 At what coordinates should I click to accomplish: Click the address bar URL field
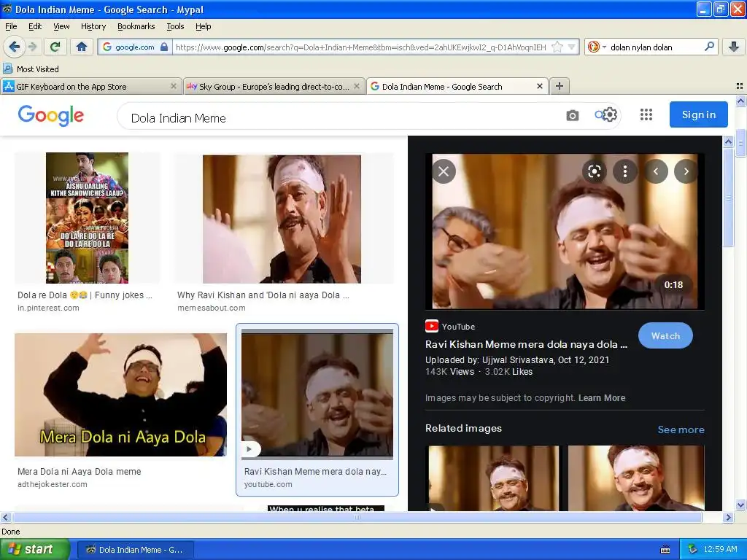pos(361,47)
